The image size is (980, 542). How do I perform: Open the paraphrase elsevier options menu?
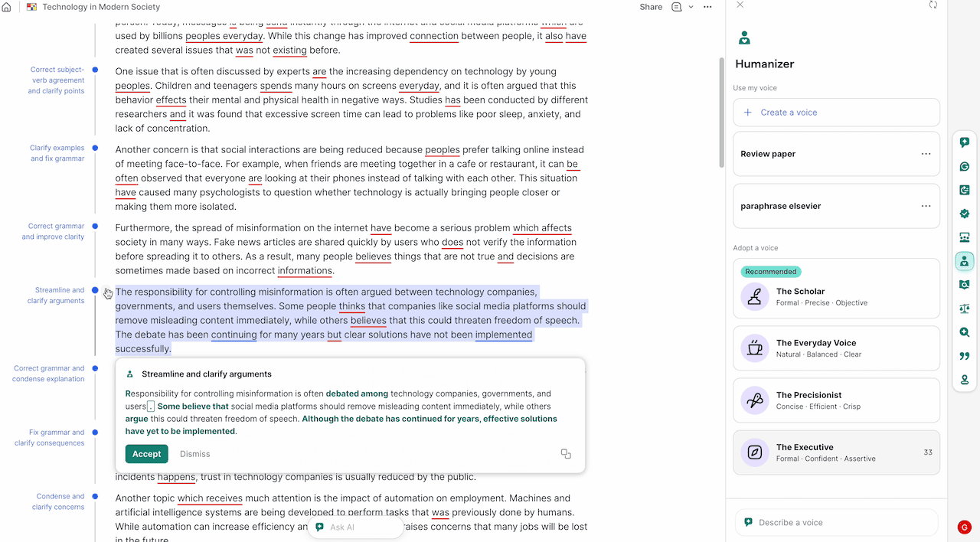pyautogui.click(x=927, y=205)
